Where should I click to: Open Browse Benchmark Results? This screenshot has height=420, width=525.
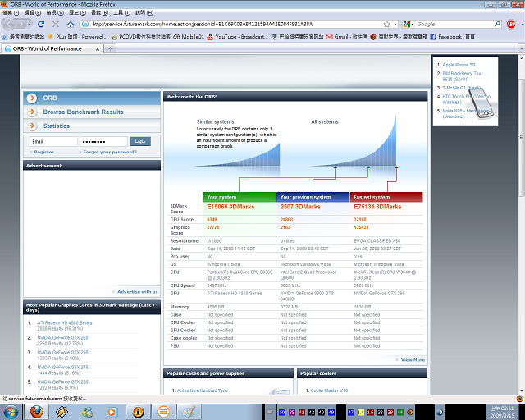83,112
